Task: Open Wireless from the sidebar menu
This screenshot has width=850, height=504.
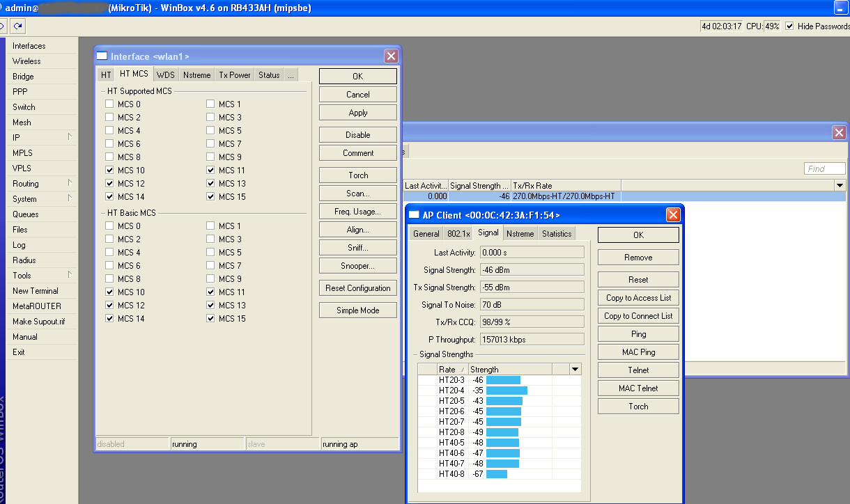Action: tap(26, 61)
